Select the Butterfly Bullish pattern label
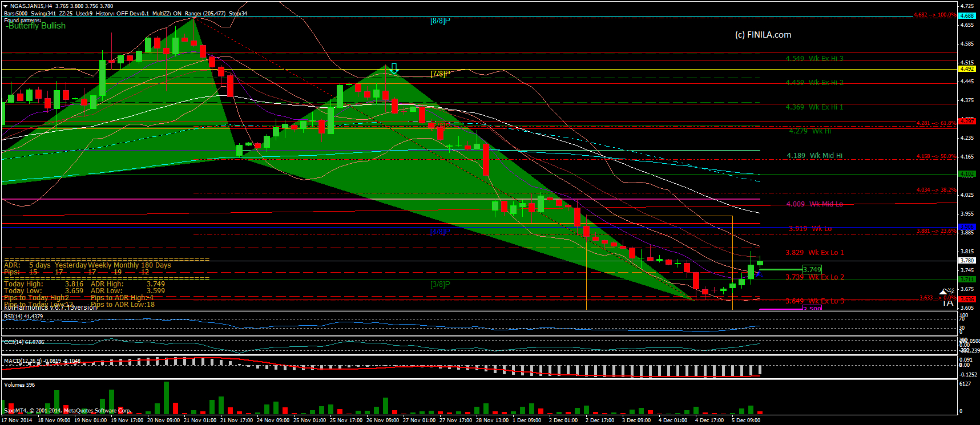The image size is (980, 425). [36, 26]
